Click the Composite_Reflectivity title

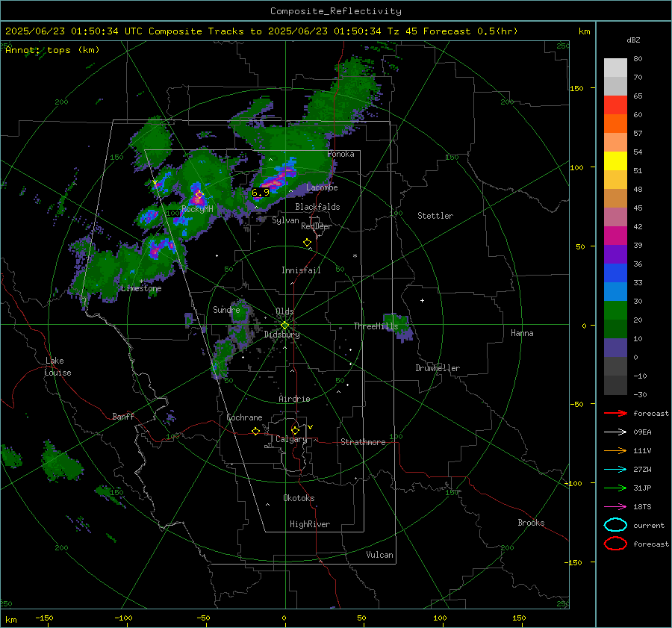(336, 11)
